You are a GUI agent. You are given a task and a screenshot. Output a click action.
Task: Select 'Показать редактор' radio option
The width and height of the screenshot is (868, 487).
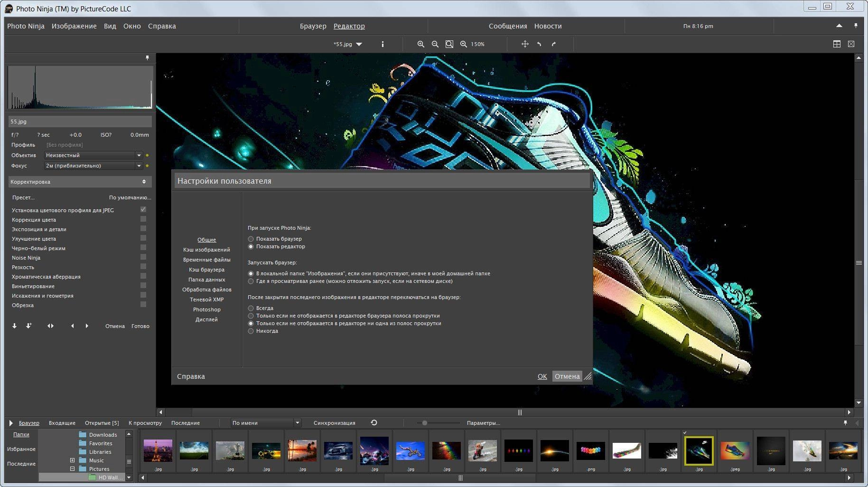[x=251, y=246]
